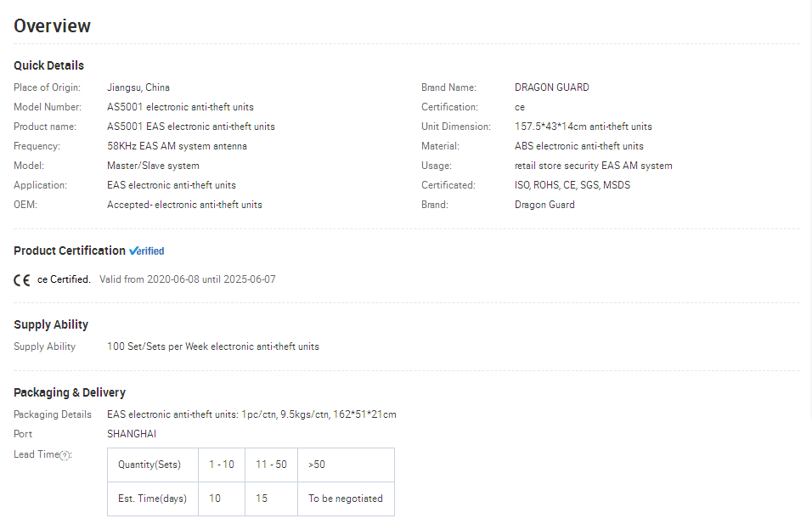Click the 'Material:' label

click(440, 146)
